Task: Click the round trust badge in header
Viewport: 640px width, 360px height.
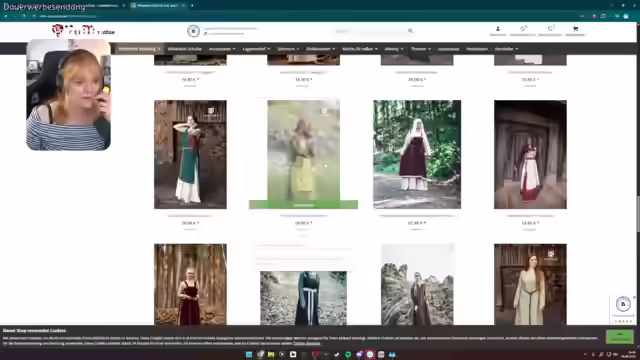Action: coord(193,31)
